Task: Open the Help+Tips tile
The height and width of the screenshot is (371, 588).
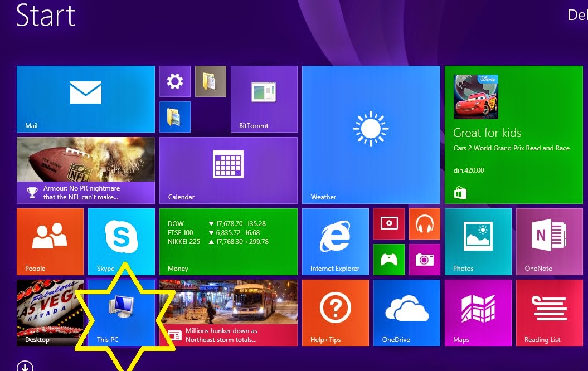Action: tap(336, 313)
